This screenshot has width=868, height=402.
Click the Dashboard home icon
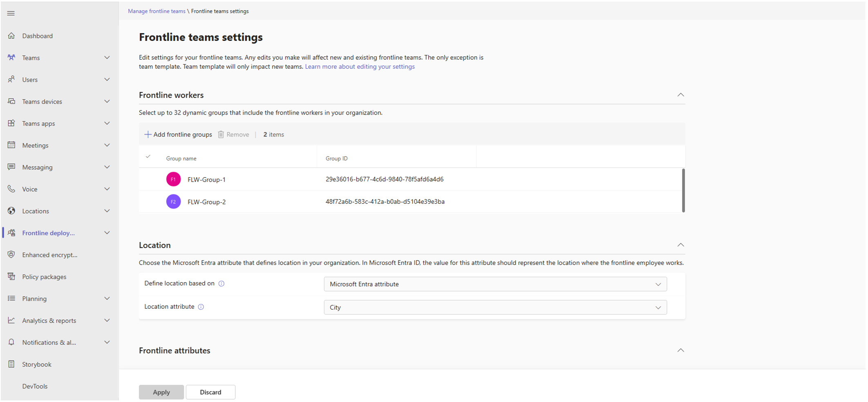[11, 36]
